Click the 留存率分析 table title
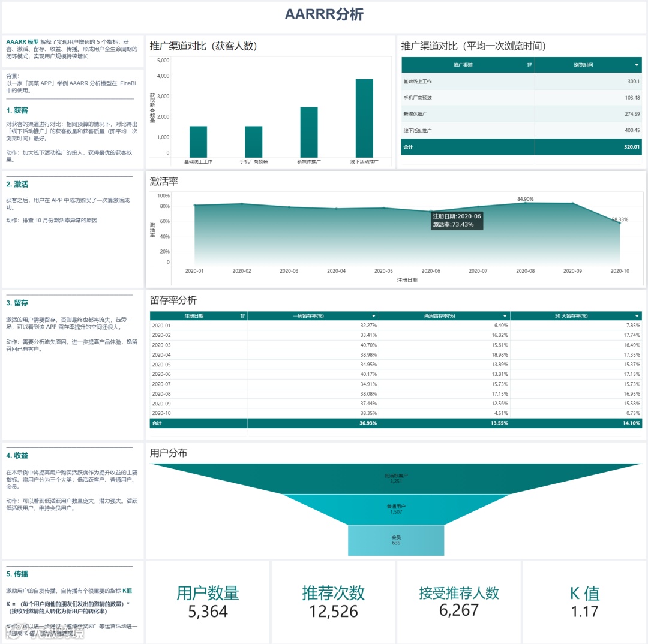The width and height of the screenshot is (648, 644). 173,300
